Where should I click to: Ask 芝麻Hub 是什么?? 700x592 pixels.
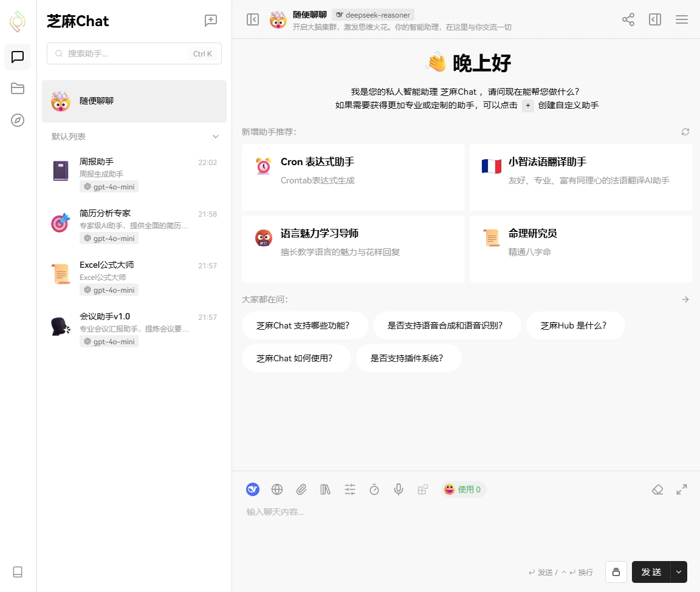(x=575, y=325)
